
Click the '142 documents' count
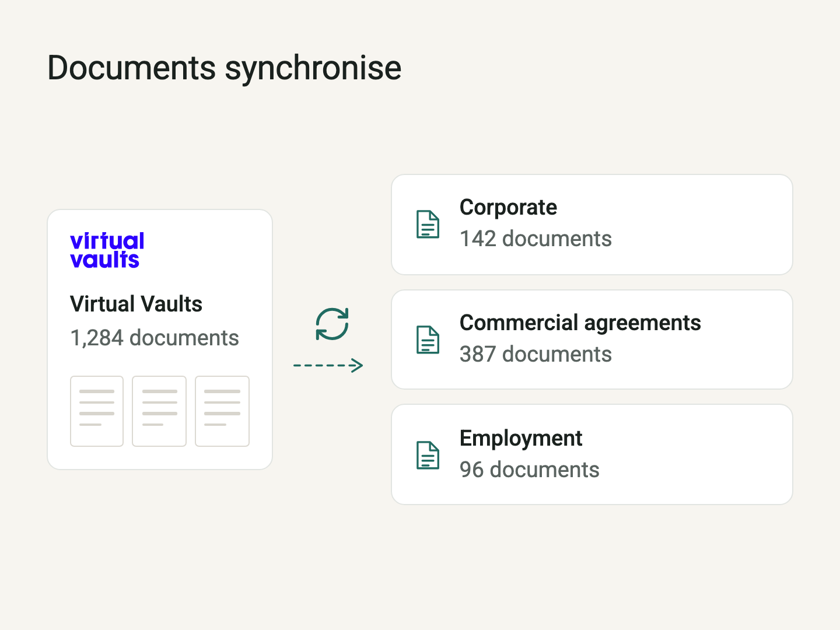pyautogui.click(x=535, y=239)
